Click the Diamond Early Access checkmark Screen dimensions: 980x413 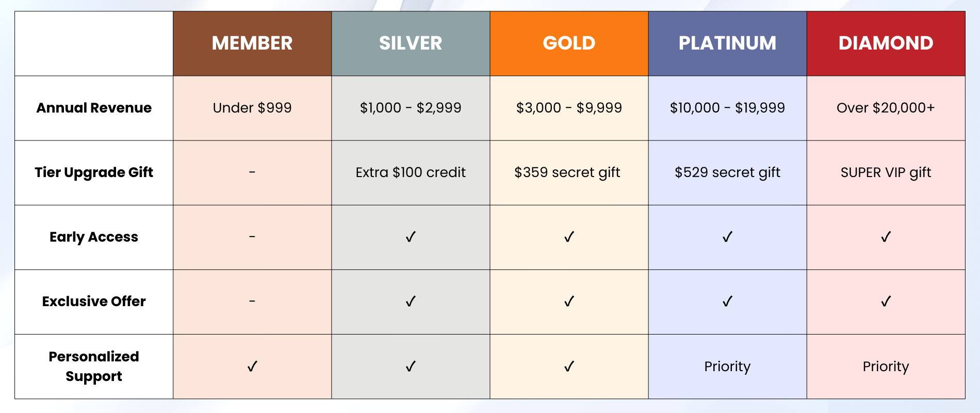886,237
